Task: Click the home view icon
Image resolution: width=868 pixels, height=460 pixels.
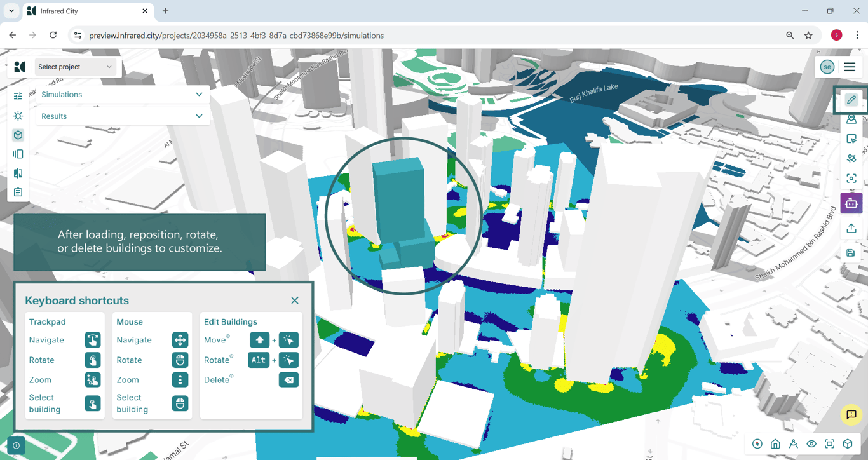Action: (x=775, y=444)
